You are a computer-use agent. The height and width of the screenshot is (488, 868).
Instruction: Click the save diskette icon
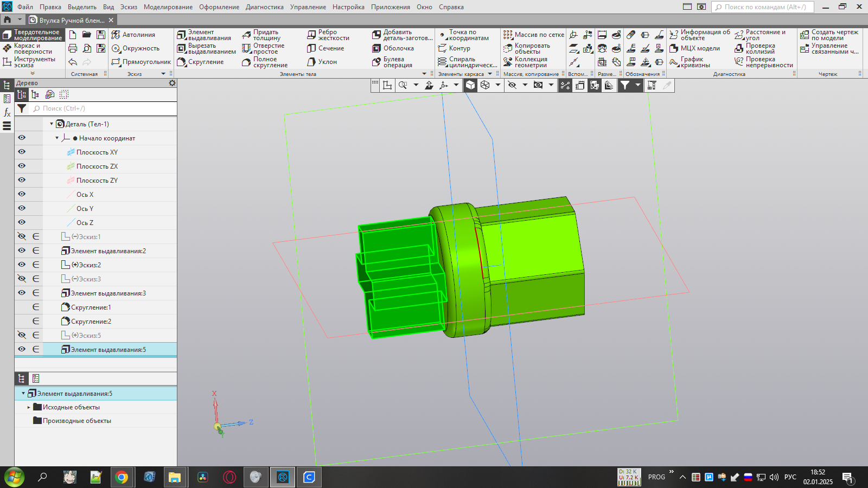point(101,35)
